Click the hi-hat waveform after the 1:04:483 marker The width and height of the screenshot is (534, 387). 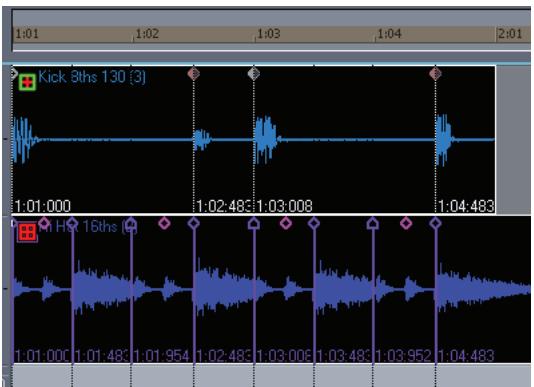tap(483, 289)
